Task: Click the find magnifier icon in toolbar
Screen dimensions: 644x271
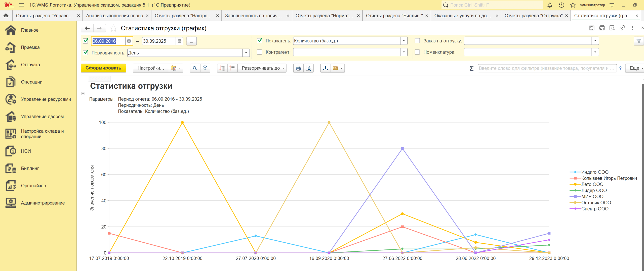Action: pyautogui.click(x=195, y=68)
